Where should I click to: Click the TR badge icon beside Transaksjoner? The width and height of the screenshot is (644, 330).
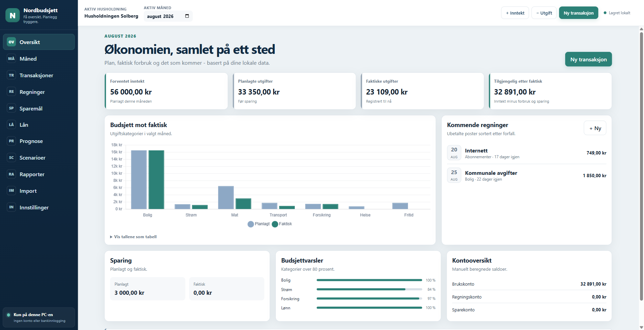point(12,75)
